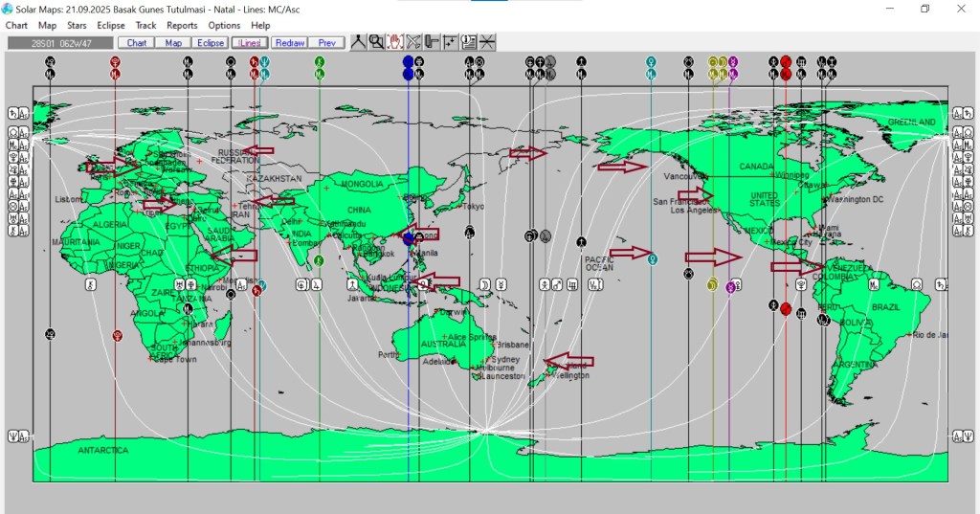Image resolution: width=980 pixels, height=514 pixels.
Task: Open the Chart menu
Action: point(16,26)
